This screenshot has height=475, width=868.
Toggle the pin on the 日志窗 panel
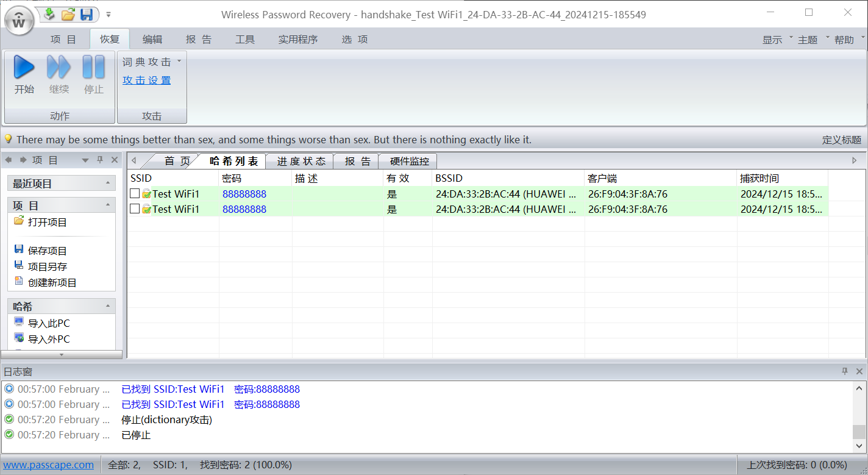click(x=845, y=371)
